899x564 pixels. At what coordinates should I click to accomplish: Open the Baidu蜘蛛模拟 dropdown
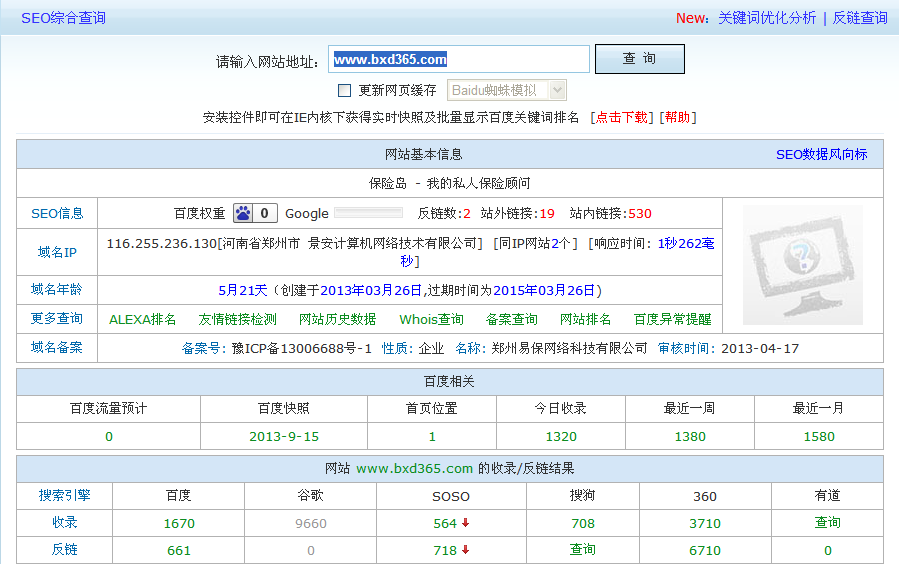pos(506,90)
